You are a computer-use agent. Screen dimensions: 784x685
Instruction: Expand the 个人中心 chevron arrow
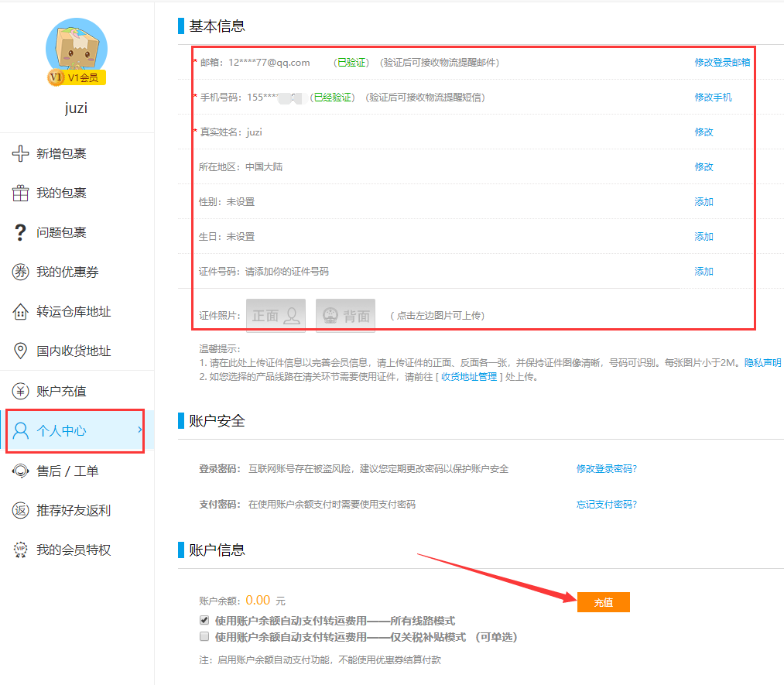point(140,430)
